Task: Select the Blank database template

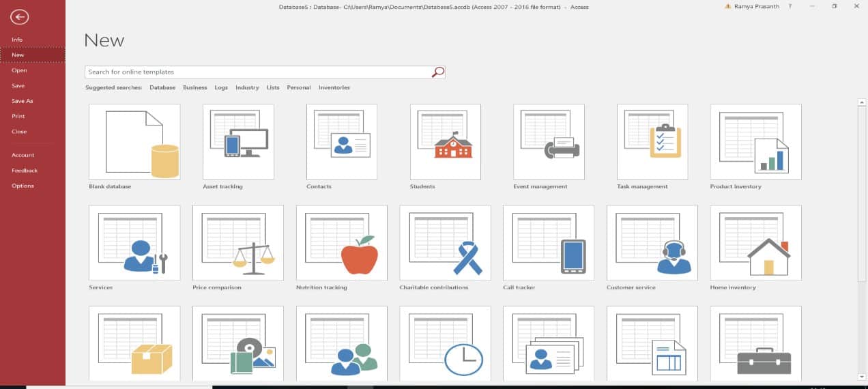Action: (x=134, y=142)
